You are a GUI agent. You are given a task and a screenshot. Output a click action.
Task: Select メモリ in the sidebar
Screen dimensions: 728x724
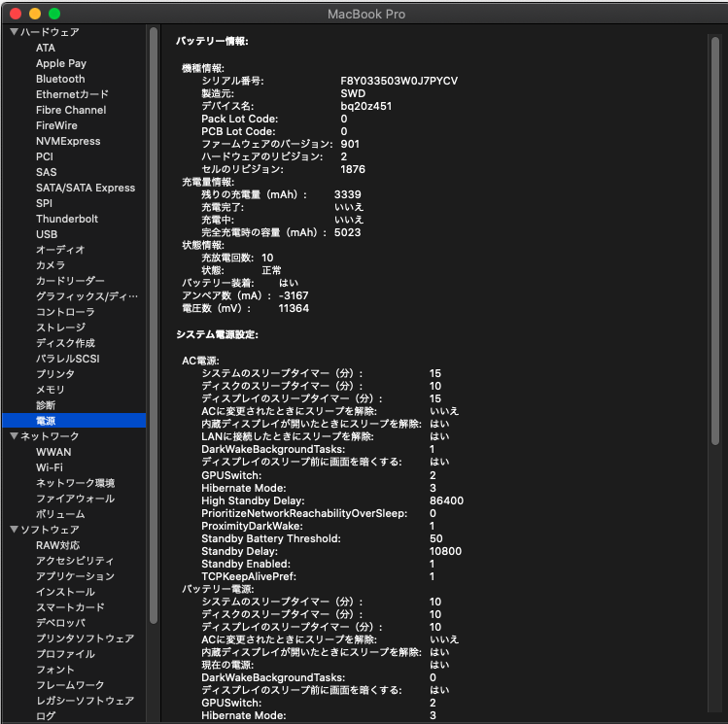click(51, 390)
